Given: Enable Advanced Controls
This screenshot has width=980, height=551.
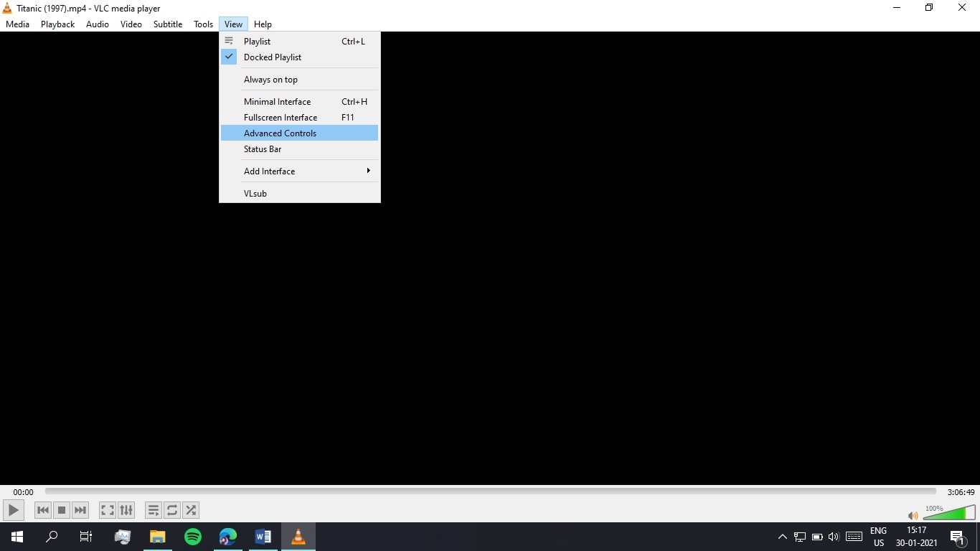Looking at the screenshot, I should click(x=300, y=133).
